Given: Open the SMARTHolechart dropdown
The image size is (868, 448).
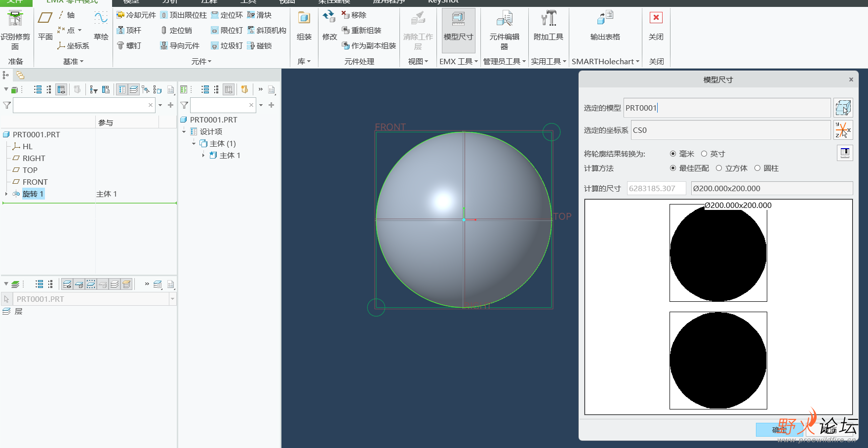Looking at the screenshot, I should tap(605, 61).
